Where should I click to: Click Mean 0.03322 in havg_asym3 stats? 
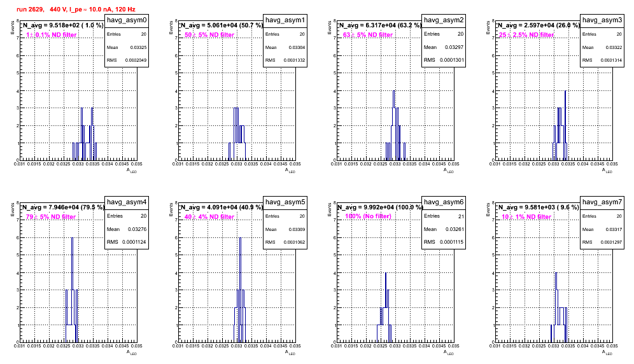pos(602,47)
